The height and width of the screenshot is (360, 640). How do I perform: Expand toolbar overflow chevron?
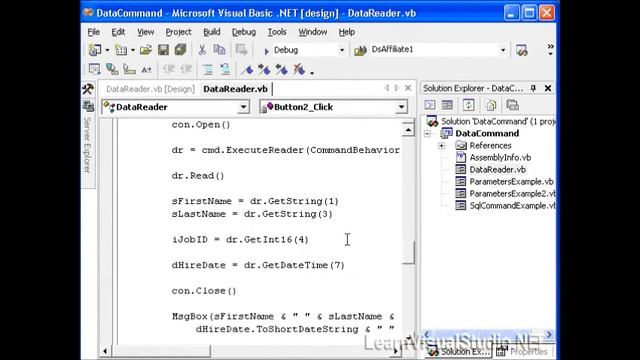(550, 49)
